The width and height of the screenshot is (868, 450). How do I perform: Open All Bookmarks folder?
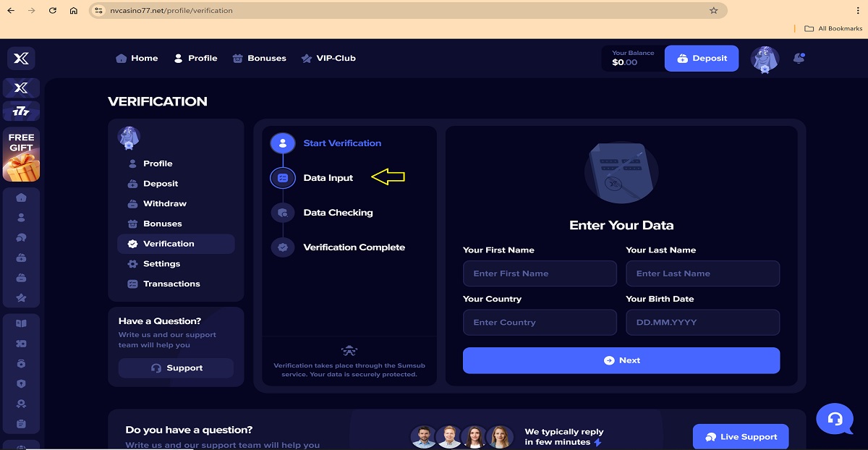point(833,28)
